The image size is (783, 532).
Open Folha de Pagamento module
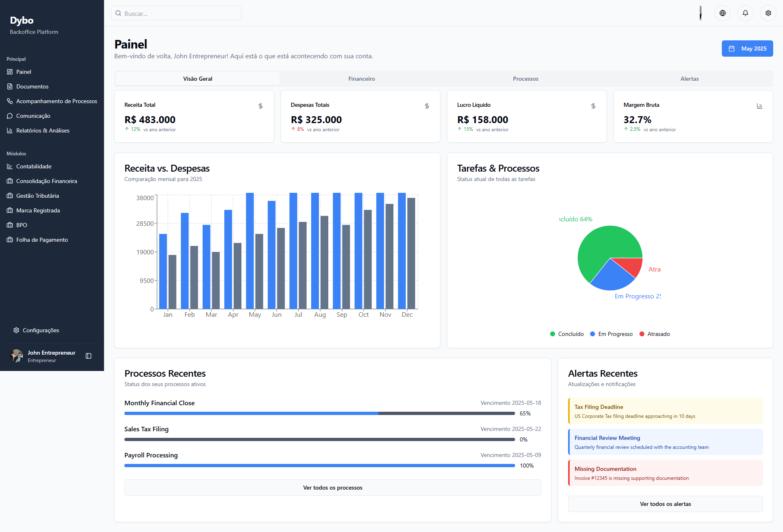coord(52,240)
